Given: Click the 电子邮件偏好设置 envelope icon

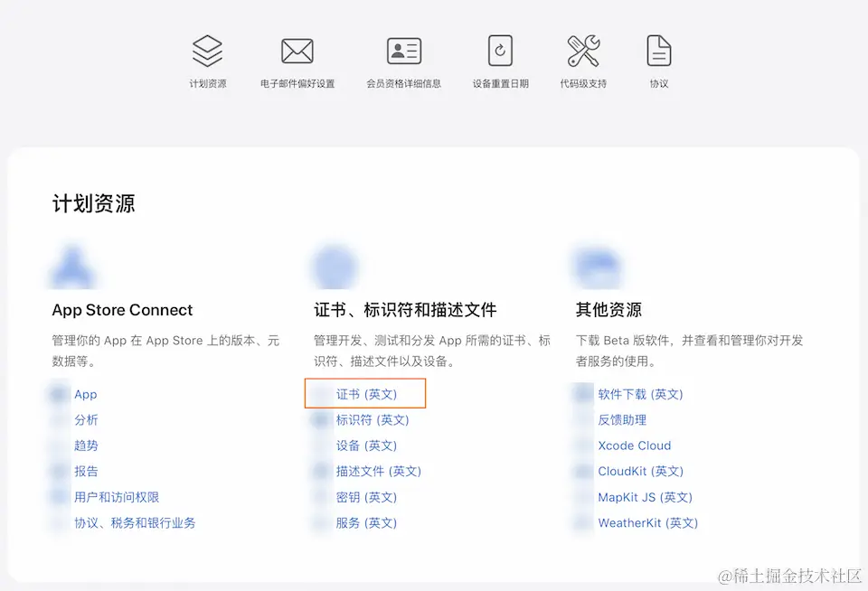Looking at the screenshot, I should tap(297, 51).
